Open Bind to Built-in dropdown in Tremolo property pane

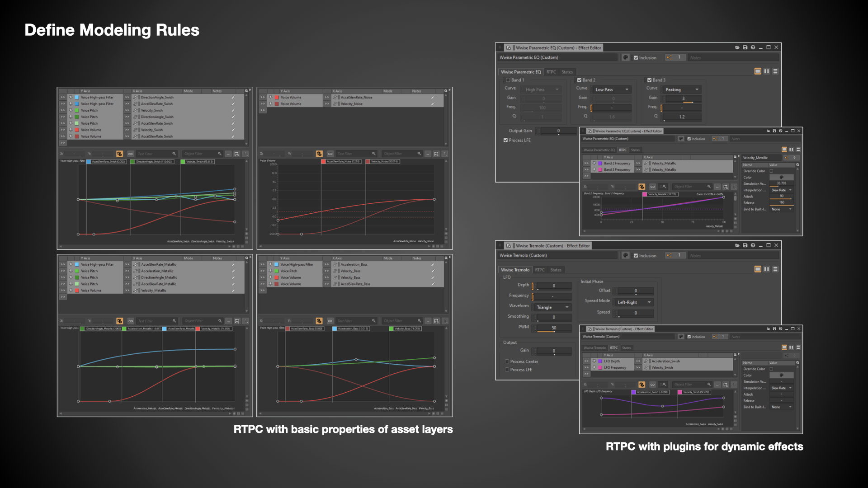[782, 407]
